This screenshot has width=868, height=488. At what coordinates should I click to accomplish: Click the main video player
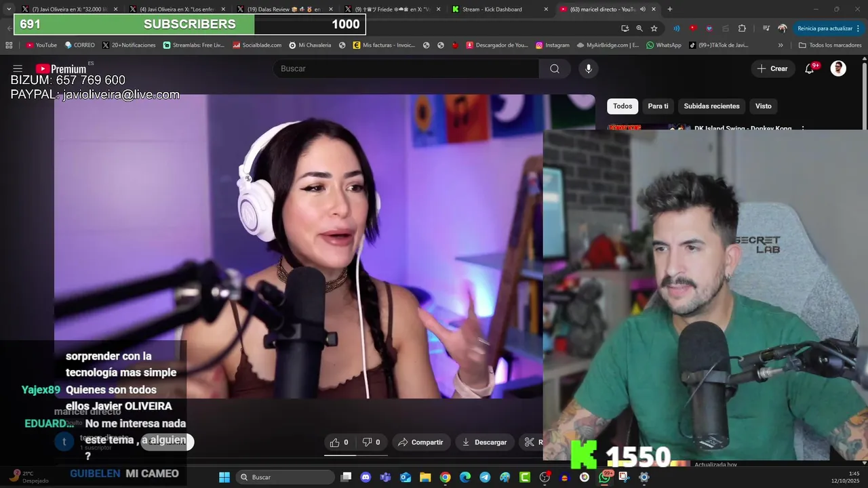point(298,246)
